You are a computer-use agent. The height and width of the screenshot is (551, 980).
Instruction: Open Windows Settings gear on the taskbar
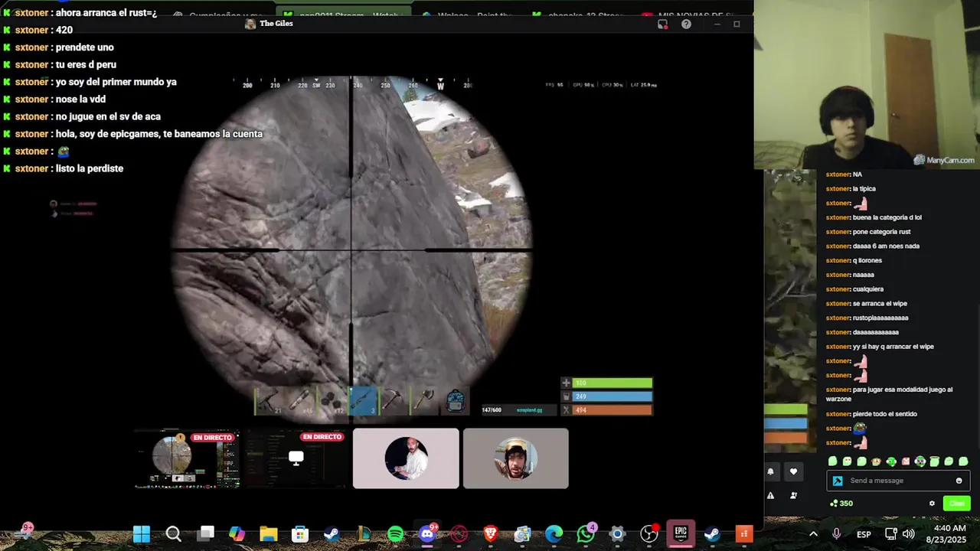click(x=617, y=533)
